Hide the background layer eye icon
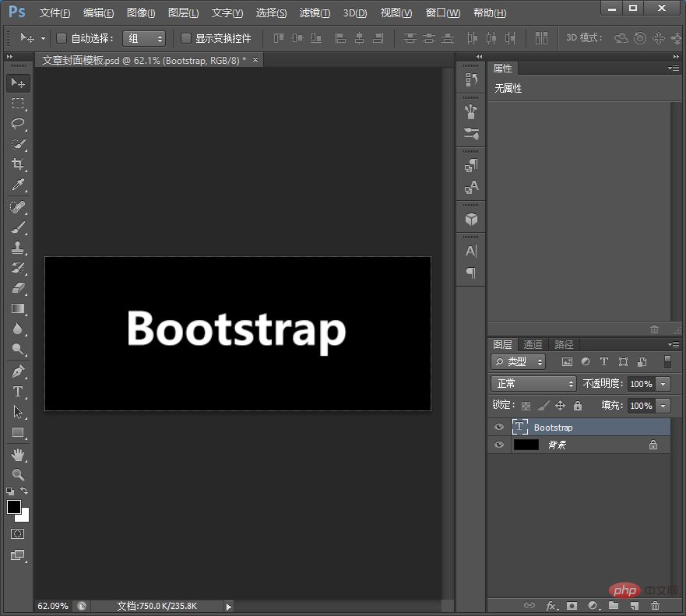 coord(499,445)
